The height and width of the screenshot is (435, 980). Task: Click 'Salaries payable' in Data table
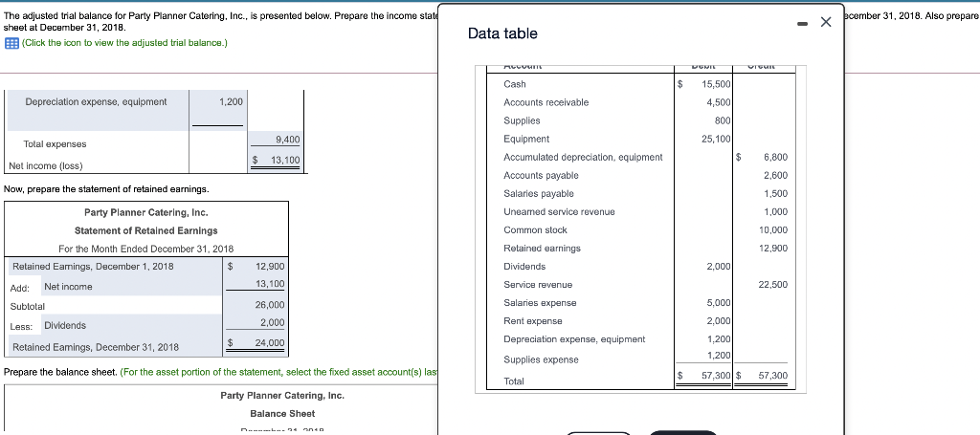(x=539, y=193)
